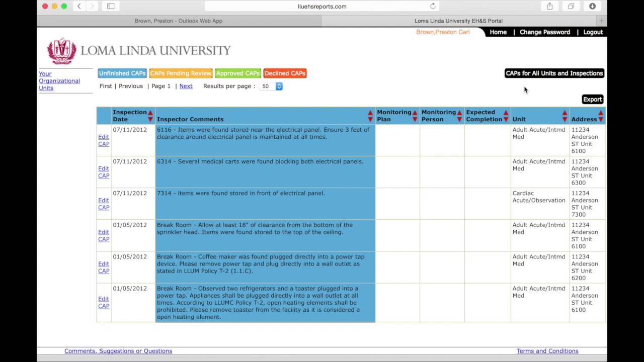
Task: Sort Expected Completion ascending with the up arrow
Action: pos(506,113)
